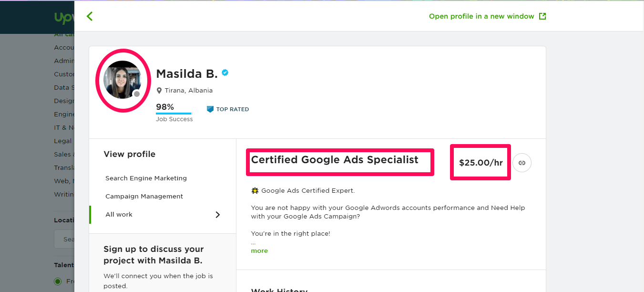Click the star emoji before Google Ads Certified Expert
This screenshot has height=292, width=644.
(255, 191)
